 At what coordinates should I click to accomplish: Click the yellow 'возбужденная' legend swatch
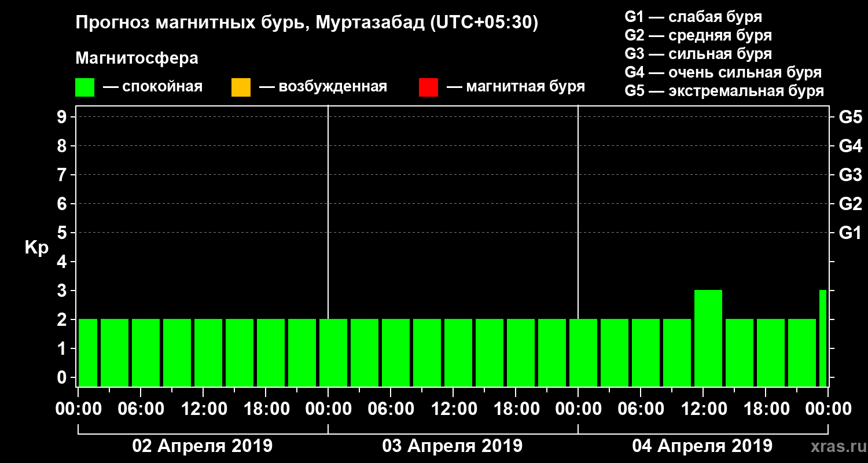241,87
